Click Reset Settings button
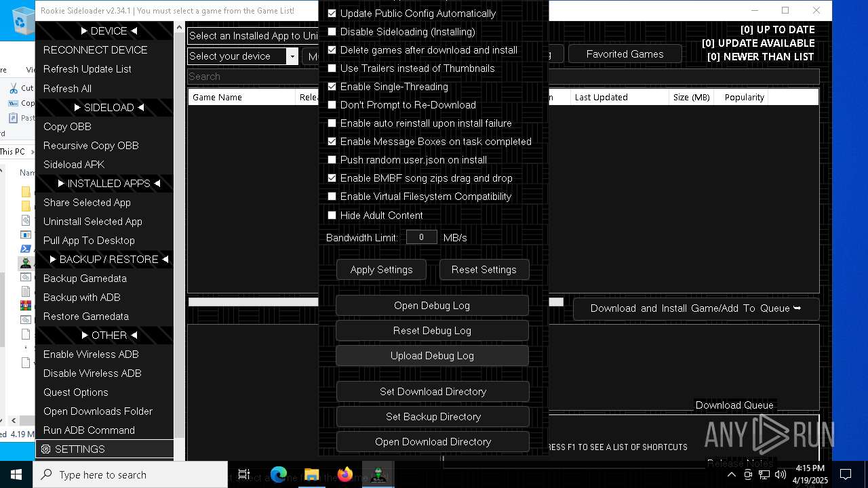Image resolution: width=868 pixels, height=488 pixels. [x=484, y=270]
